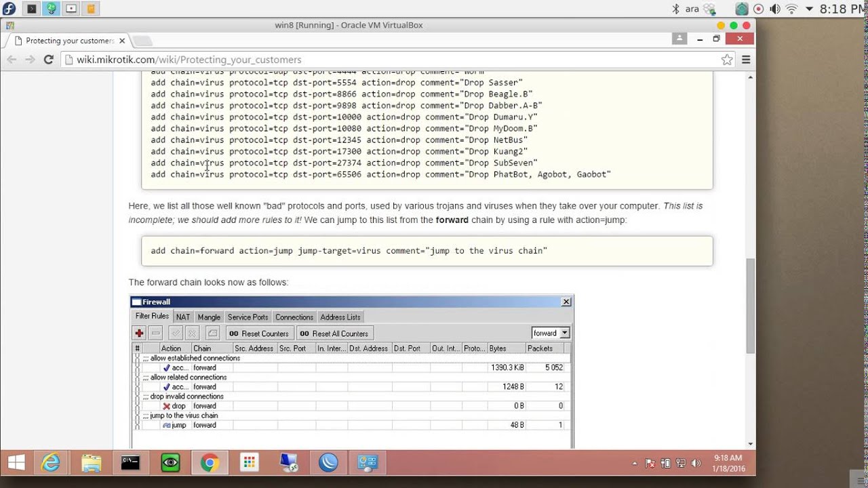Launch Internet Explorer from the taskbar
The width and height of the screenshot is (868, 488).
click(50, 463)
